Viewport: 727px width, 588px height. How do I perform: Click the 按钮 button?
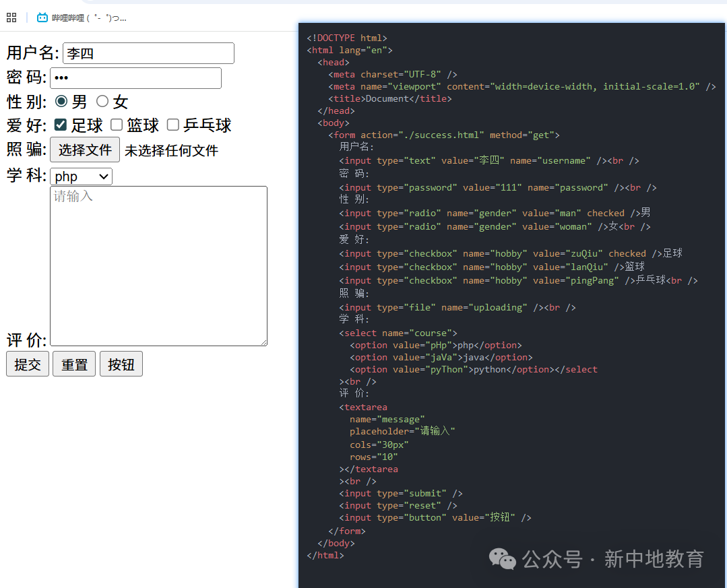(121, 364)
